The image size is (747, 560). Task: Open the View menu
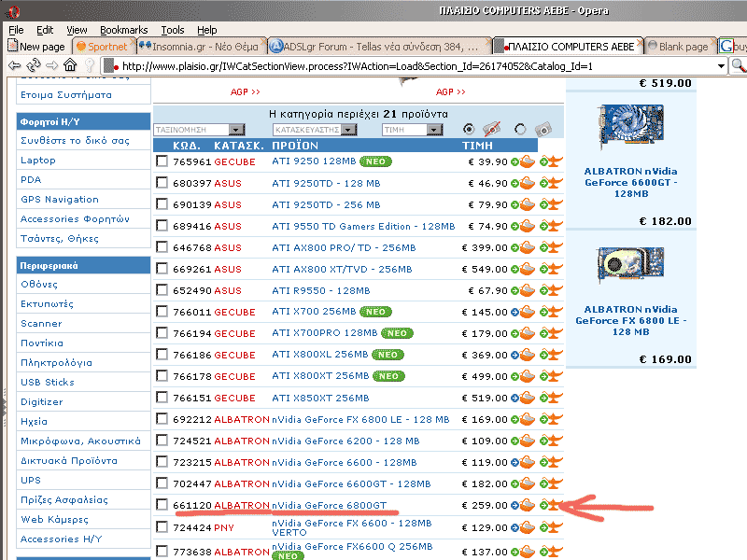[77, 30]
